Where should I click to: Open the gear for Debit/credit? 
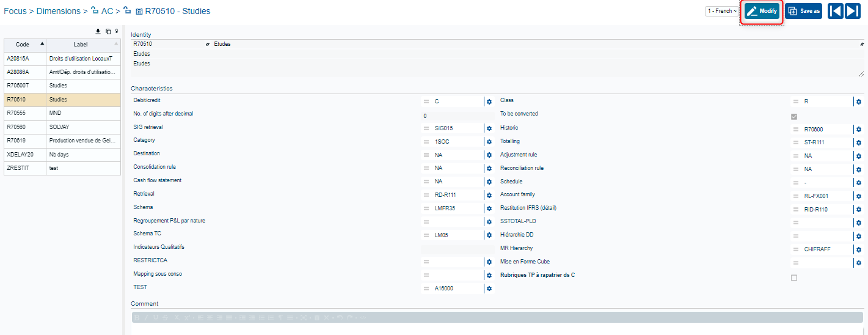(x=489, y=101)
